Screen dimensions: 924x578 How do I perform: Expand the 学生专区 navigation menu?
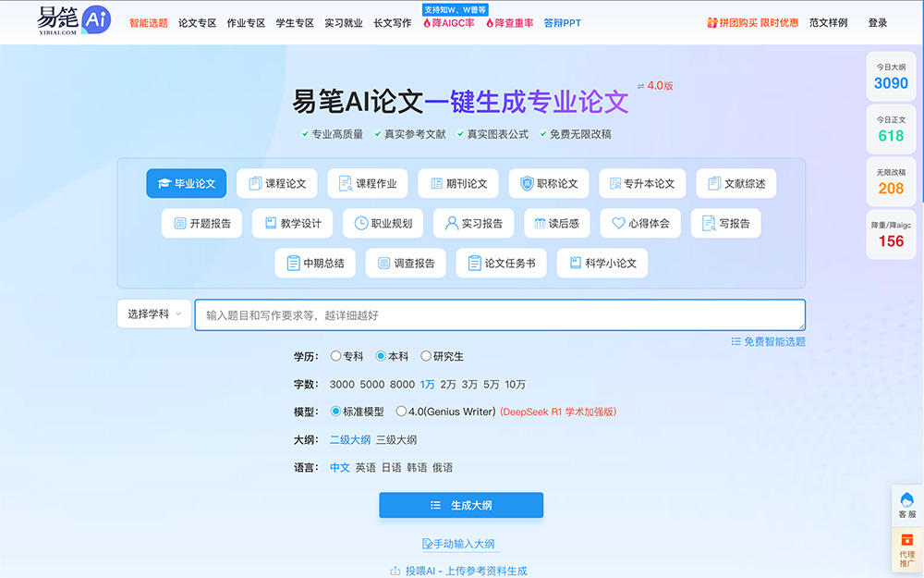coord(295,23)
